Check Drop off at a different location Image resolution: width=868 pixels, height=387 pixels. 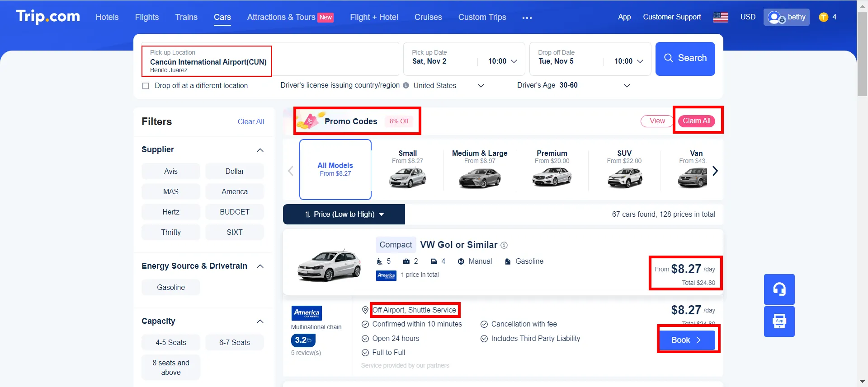tap(146, 86)
